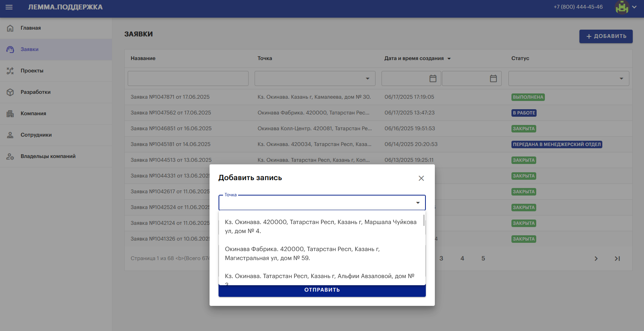This screenshot has height=331, width=644.
Task: Open the start date calendar picker icon
Action: pyautogui.click(x=433, y=78)
